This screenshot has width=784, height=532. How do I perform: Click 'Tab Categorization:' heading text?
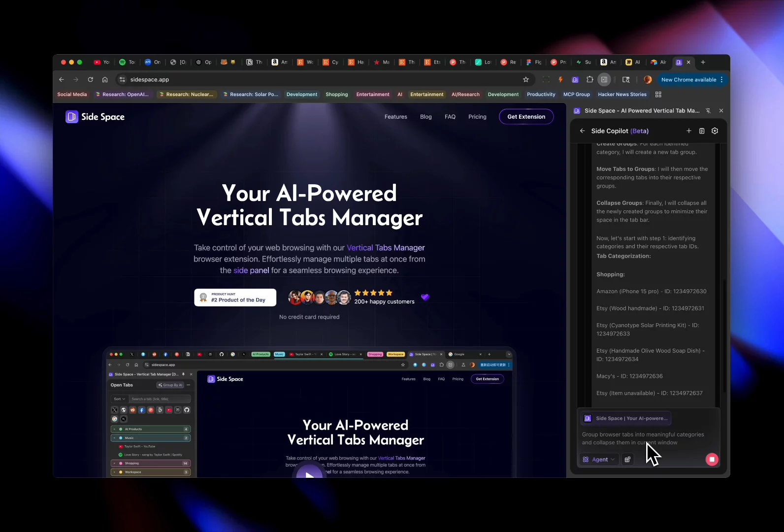pos(623,256)
